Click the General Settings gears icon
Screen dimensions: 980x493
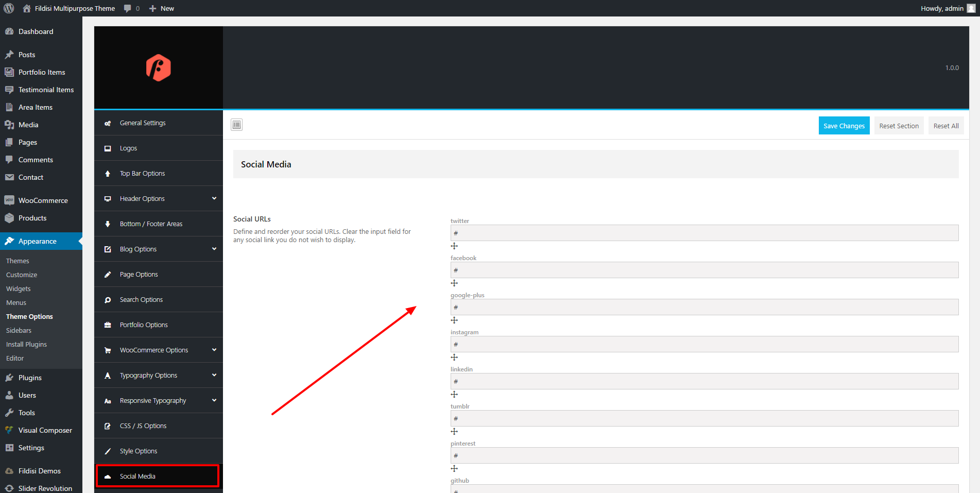click(x=108, y=123)
